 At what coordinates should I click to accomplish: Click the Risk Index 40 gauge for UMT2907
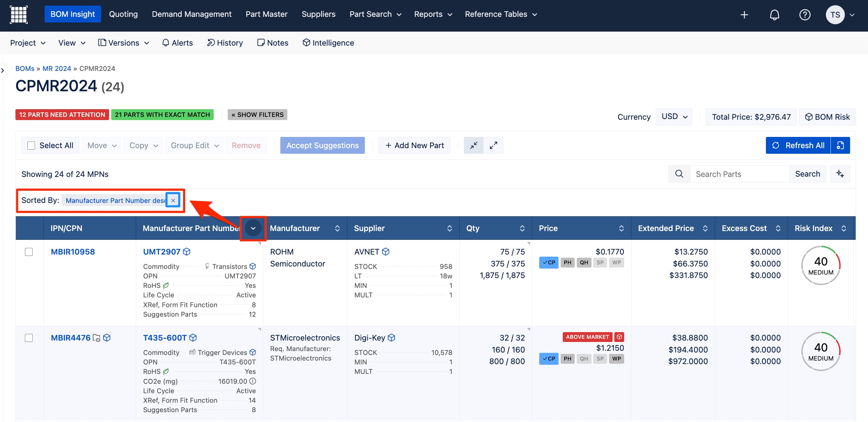tap(821, 265)
